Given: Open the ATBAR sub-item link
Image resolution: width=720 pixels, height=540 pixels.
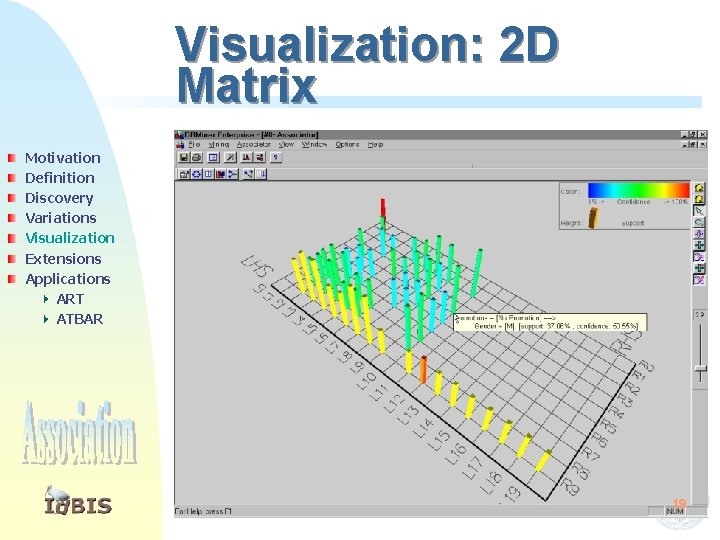Looking at the screenshot, I should pos(79,319).
